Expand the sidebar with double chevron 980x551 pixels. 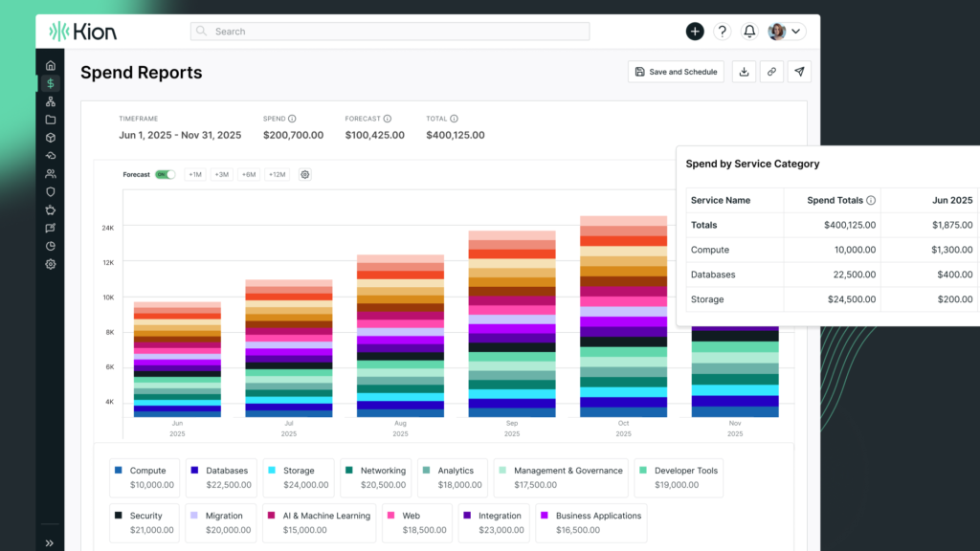(x=50, y=542)
